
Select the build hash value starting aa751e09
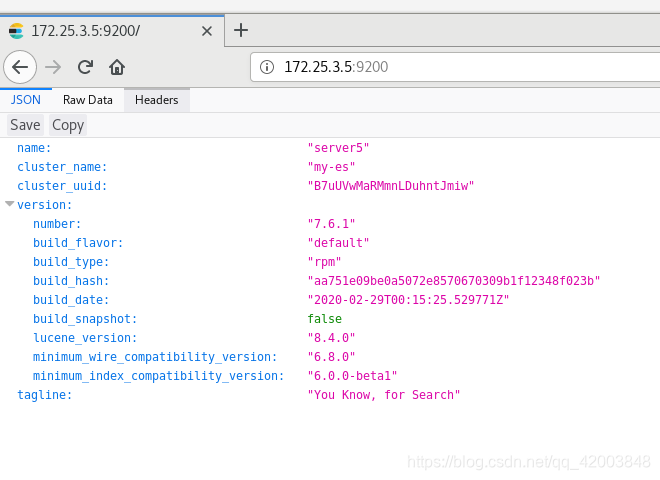pyautogui.click(x=454, y=281)
